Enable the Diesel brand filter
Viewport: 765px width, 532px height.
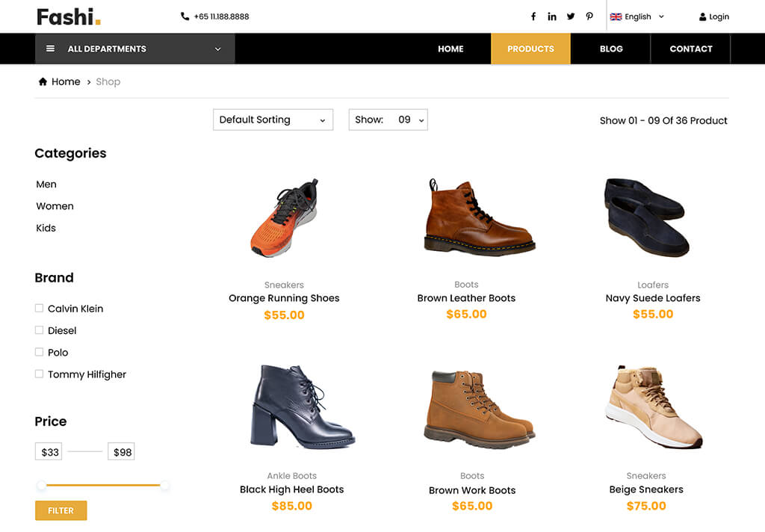point(39,330)
